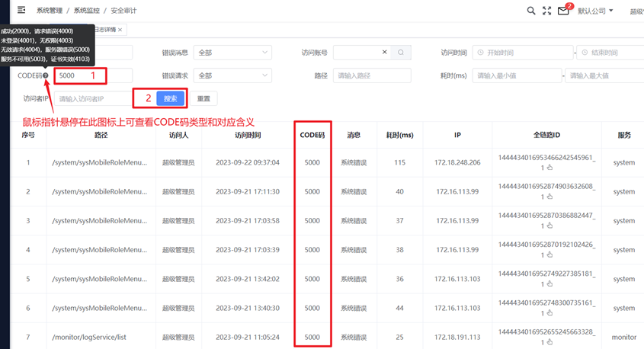Viewport: 644px width, 349px height.
Task: Focus the CODE码 input showing 5000
Action: 93,75
